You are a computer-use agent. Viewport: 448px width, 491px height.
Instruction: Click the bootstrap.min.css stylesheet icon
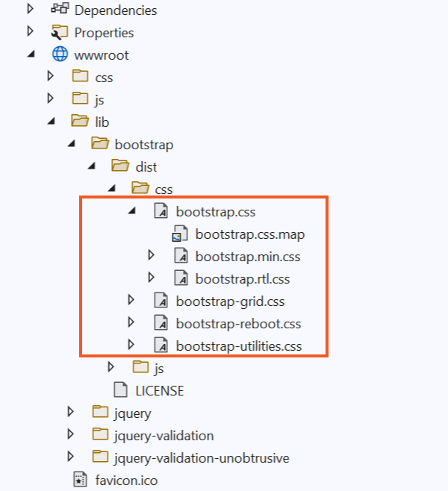click(x=181, y=255)
